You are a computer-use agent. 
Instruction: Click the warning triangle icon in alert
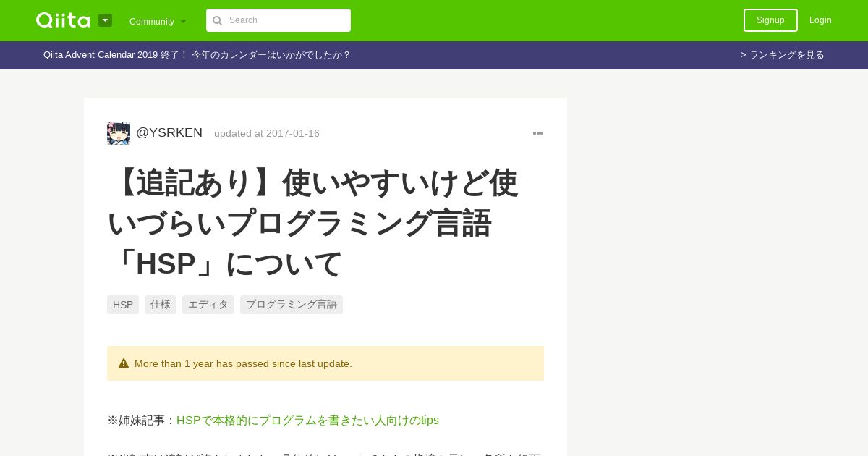(124, 363)
